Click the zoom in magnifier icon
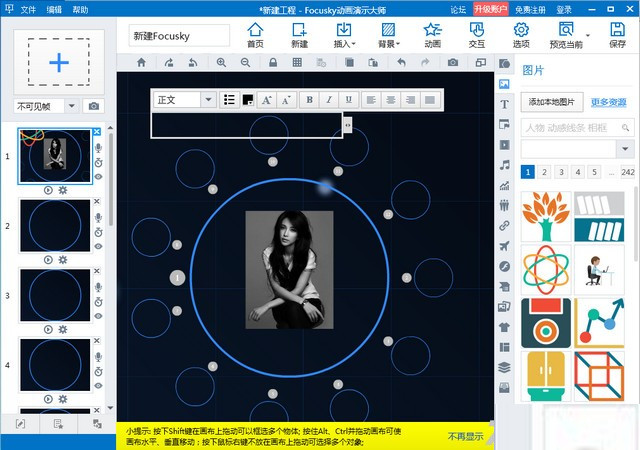The image size is (640, 450). (x=223, y=62)
